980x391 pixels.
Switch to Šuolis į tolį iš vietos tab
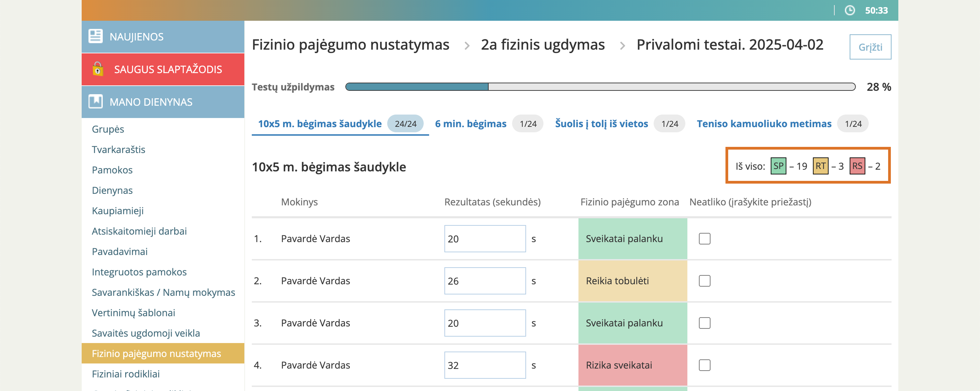pyautogui.click(x=601, y=123)
